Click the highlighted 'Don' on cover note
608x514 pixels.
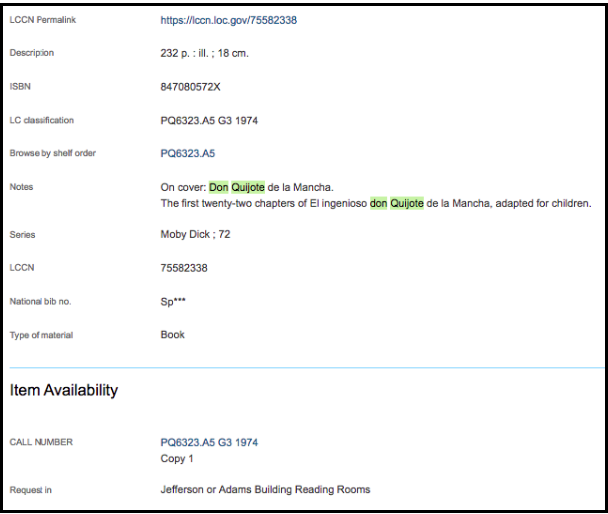coord(219,187)
